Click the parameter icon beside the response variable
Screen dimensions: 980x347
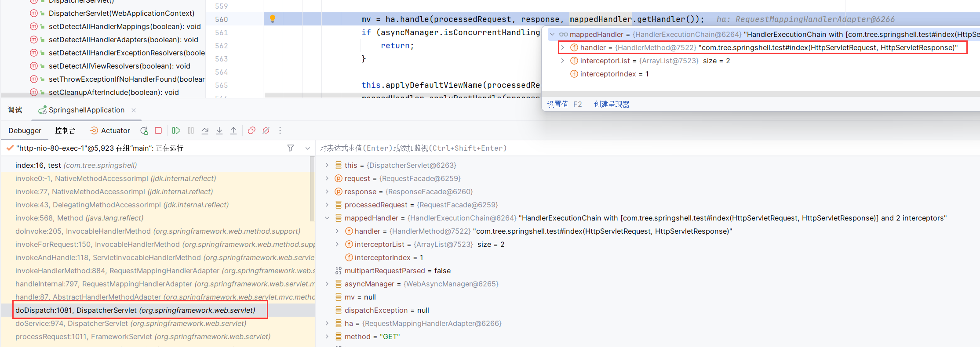click(x=339, y=192)
